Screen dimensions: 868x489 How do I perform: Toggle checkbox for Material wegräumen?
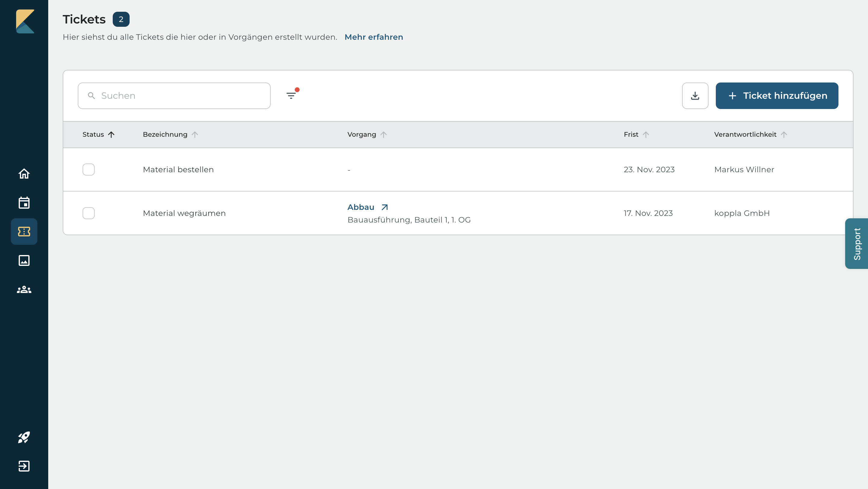tap(89, 213)
